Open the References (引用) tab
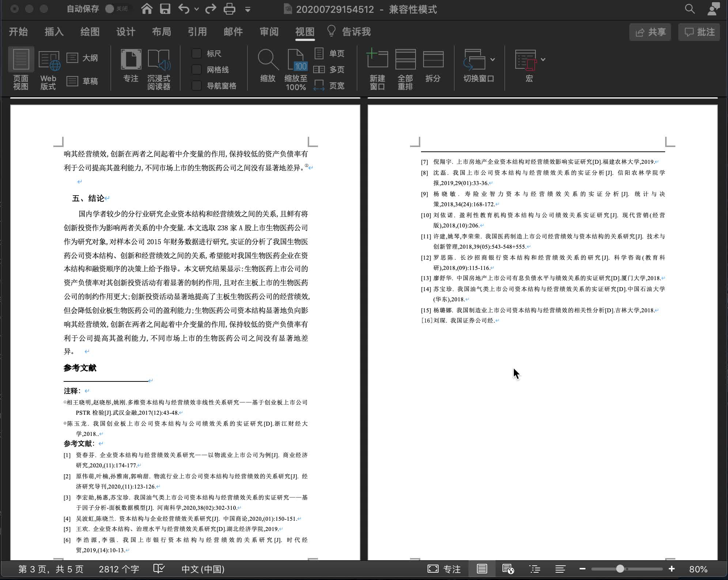Viewport: 728px width, 580px height. point(197,32)
